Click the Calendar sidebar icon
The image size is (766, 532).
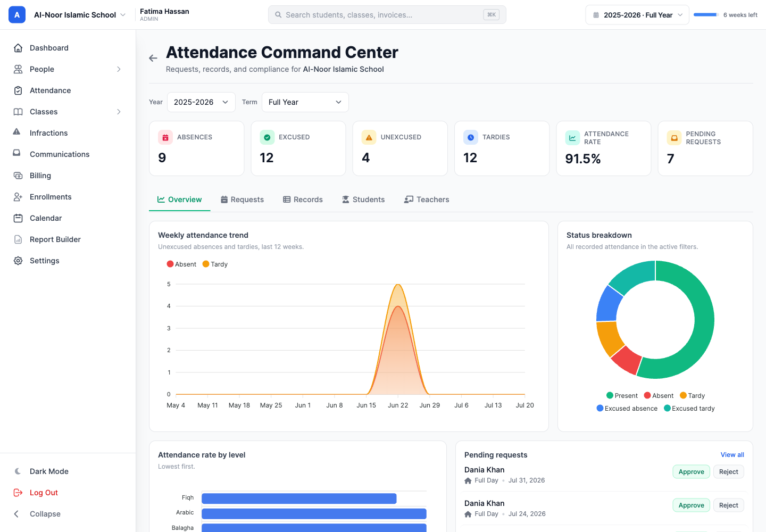[x=18, y=218]
